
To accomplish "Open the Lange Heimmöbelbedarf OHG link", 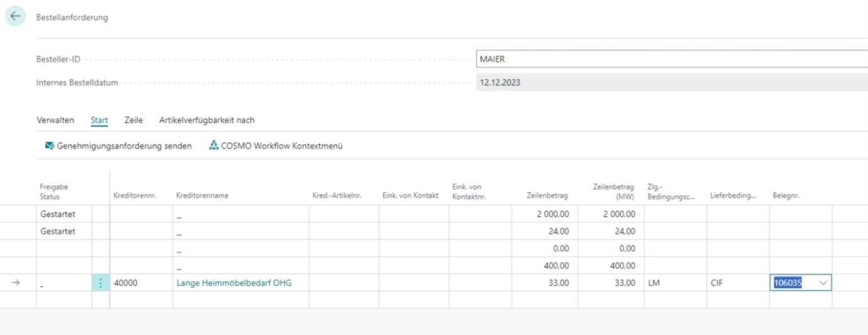I will click(234, 283).
